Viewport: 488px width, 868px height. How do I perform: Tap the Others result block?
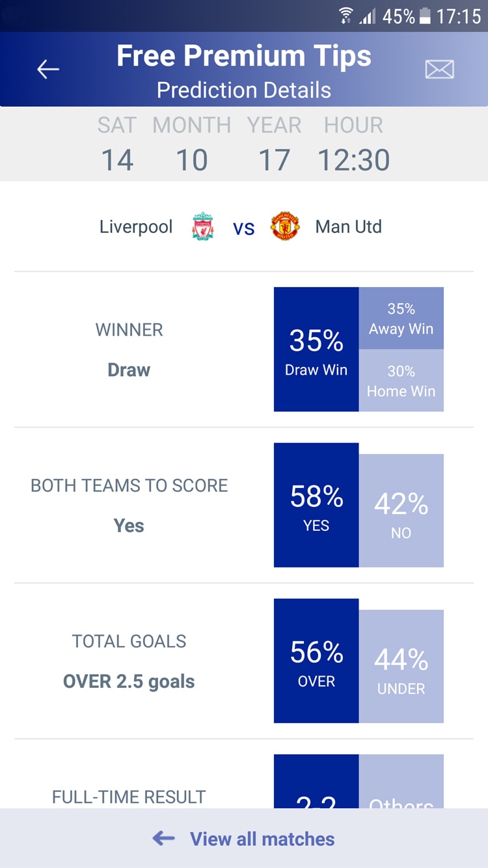click(x=401, y=781)
